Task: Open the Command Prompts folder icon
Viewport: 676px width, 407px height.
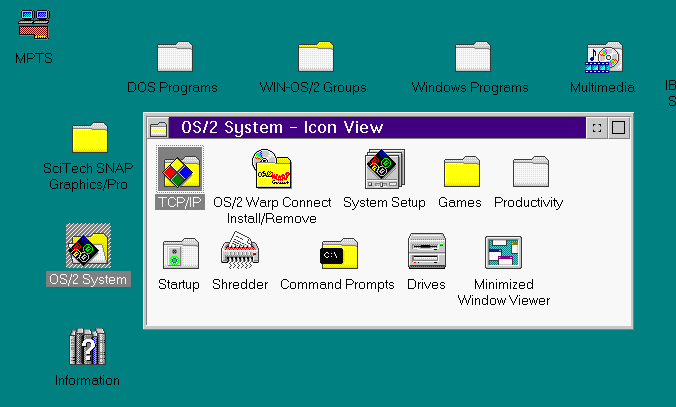Action: [339, 253]
